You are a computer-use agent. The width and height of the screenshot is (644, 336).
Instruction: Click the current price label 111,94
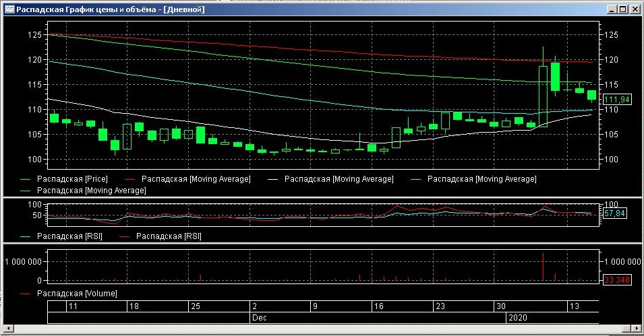pyautogui.click(x=617, y=100)
